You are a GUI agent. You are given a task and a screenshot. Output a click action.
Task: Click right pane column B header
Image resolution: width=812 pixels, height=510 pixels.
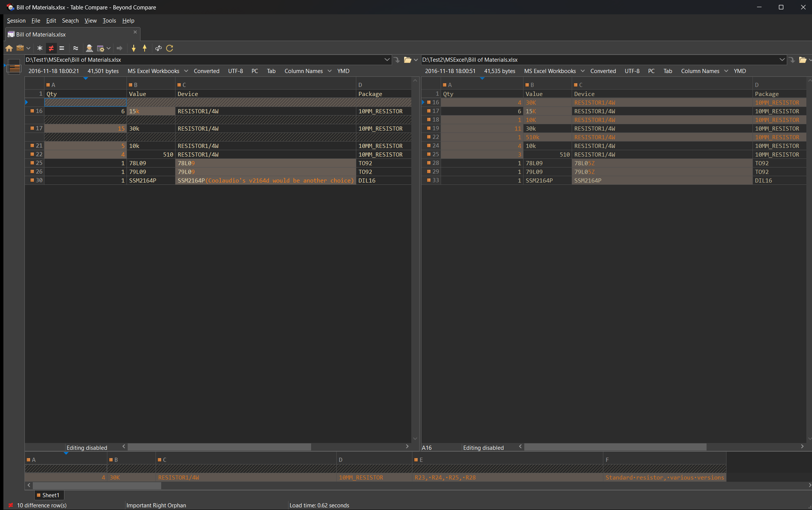(548, 85)
